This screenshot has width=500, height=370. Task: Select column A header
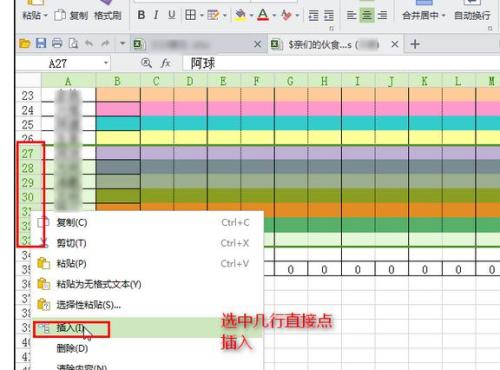point(68,81)
